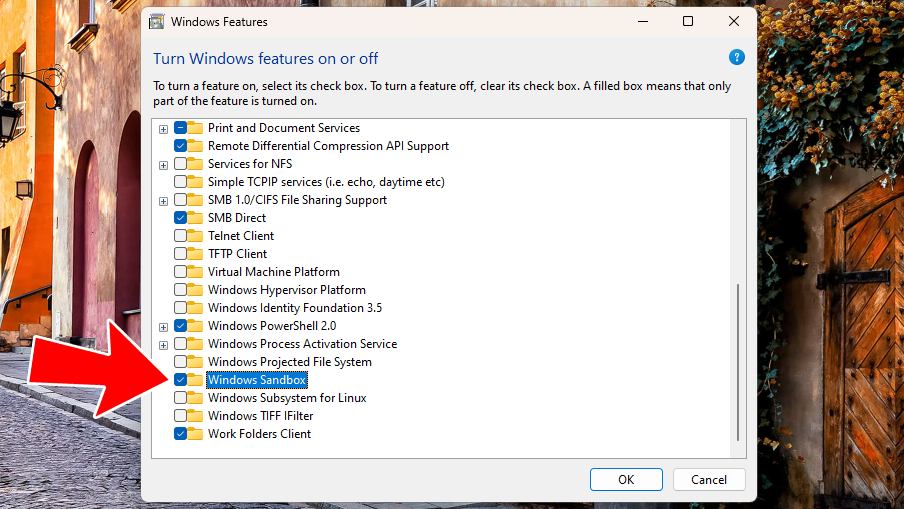
Task: Enable Windows Identity Foundation 3.5 checkbox
Action: coord(180,307)
